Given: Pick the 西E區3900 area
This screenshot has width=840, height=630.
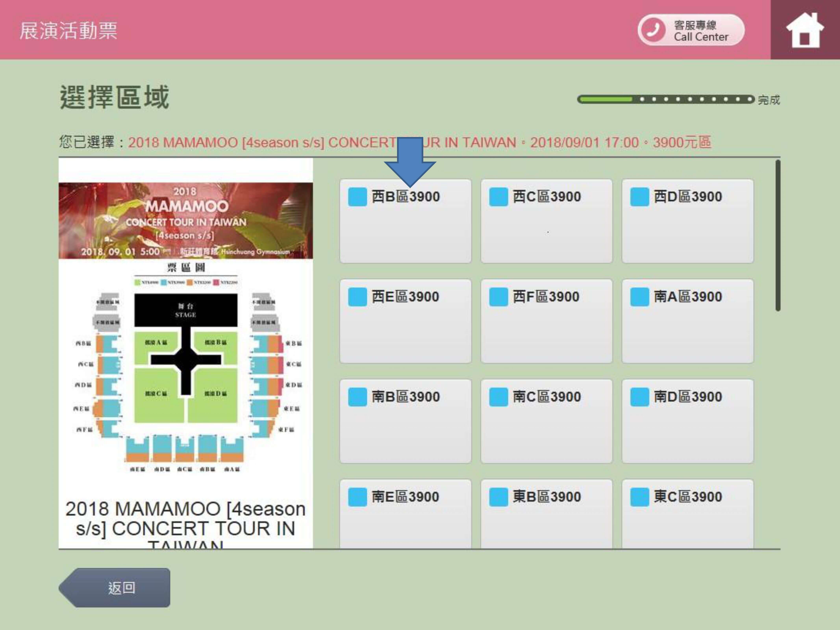Looking at the screenshot, I should click(405, 321).
